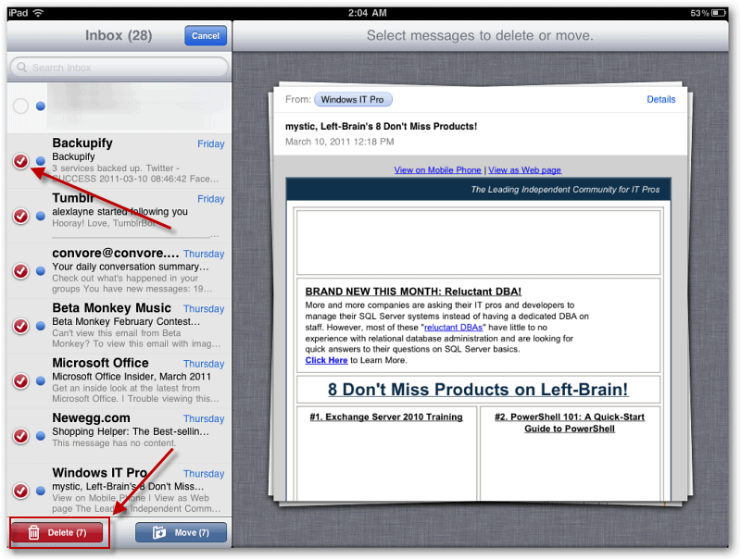
Task: Tap Friday date on Backupify row
Action: point(211,144)
